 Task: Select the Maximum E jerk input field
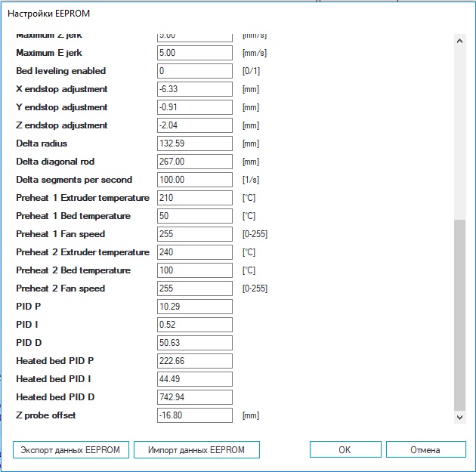[x=195, y=53]
